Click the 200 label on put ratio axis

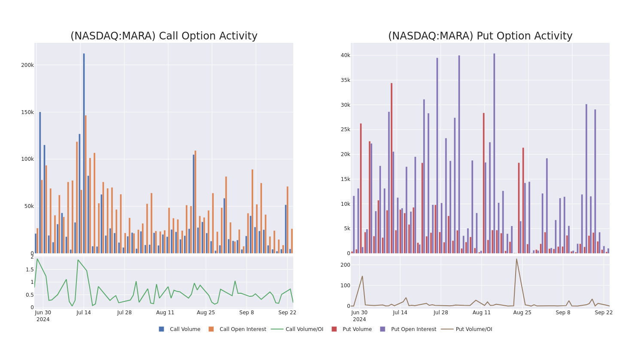[346, 265]
